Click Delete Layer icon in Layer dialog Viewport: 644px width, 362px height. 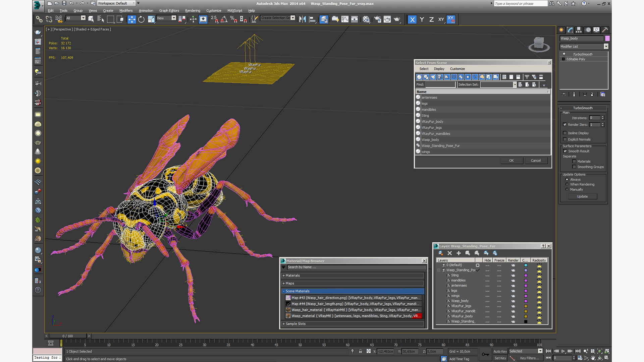(450, 253)
